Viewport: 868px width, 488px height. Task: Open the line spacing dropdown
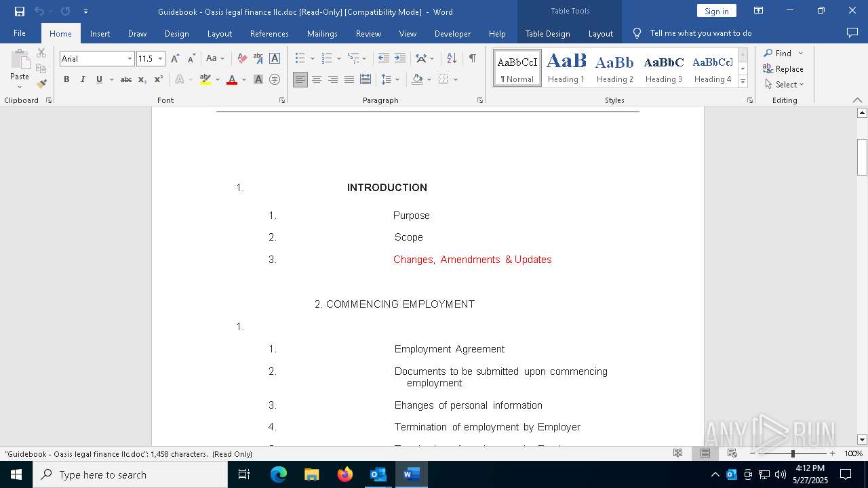point(391,79)
